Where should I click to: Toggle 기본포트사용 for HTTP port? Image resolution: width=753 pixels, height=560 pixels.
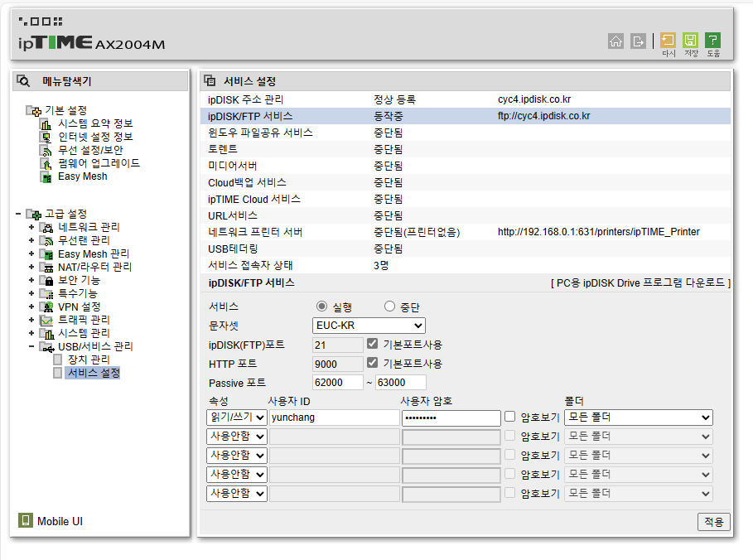[x=372, y=362]
